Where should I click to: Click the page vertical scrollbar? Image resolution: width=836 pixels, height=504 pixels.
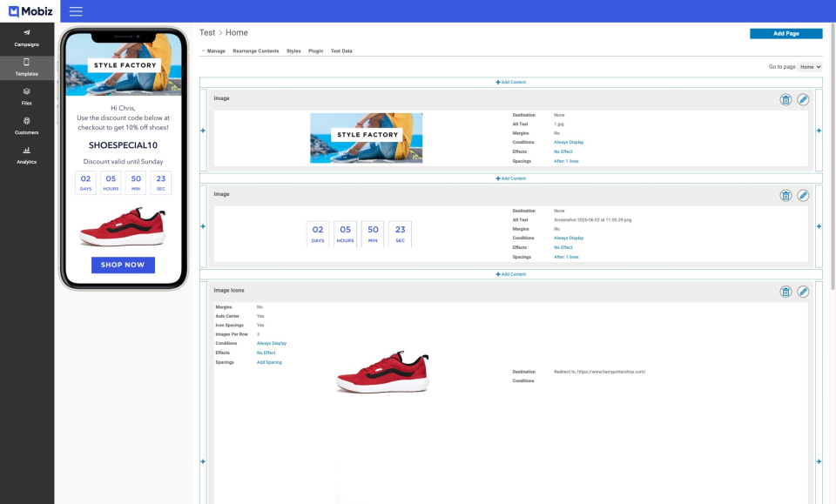(833, 158)
